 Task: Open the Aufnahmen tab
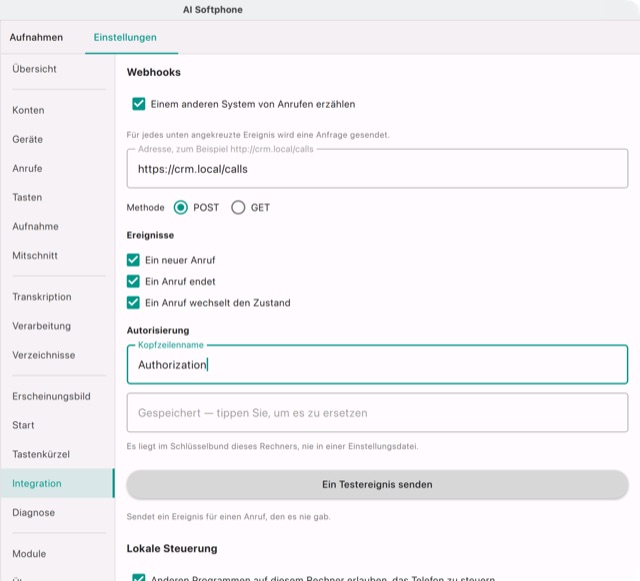coord(36,37)
